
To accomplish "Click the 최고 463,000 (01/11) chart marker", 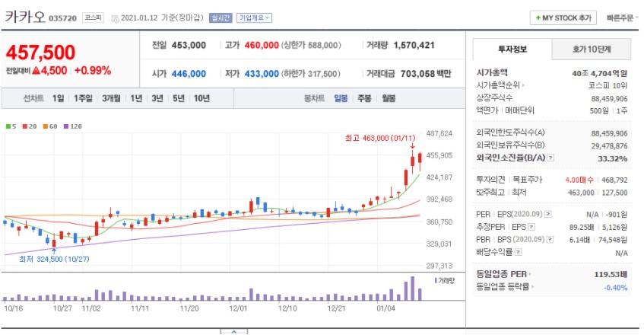I will pos(380,138).
